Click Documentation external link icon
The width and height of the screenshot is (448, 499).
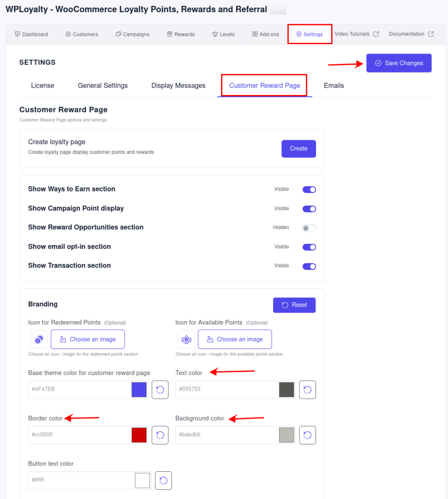pos(431,34)
